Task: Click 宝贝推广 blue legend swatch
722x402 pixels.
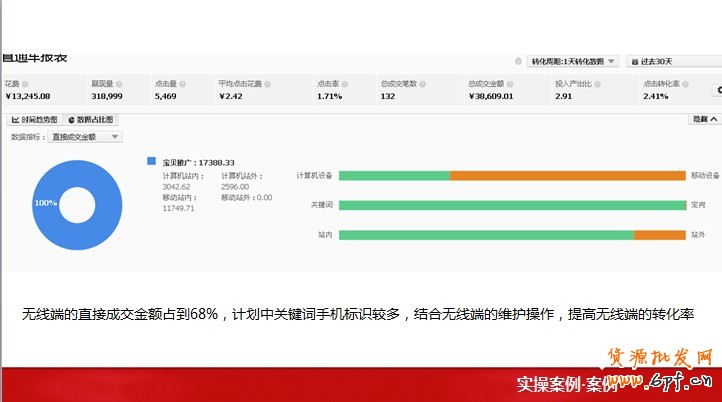Action: point(152,160)
